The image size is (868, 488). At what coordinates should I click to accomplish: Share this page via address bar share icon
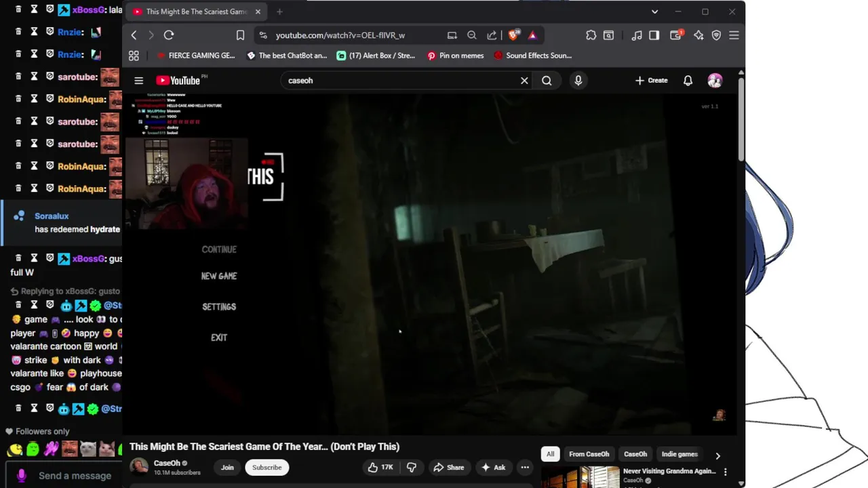[x=492, y=35]
